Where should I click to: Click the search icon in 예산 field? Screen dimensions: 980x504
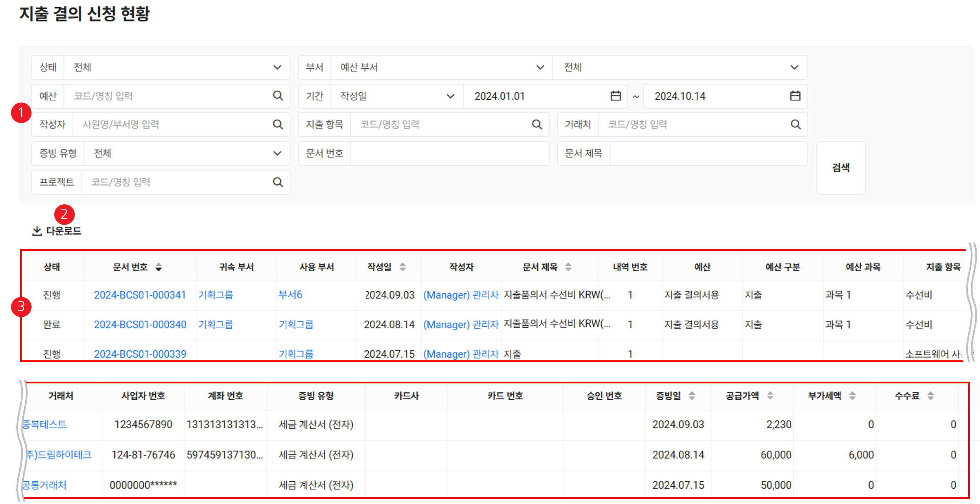coord(278,96)
